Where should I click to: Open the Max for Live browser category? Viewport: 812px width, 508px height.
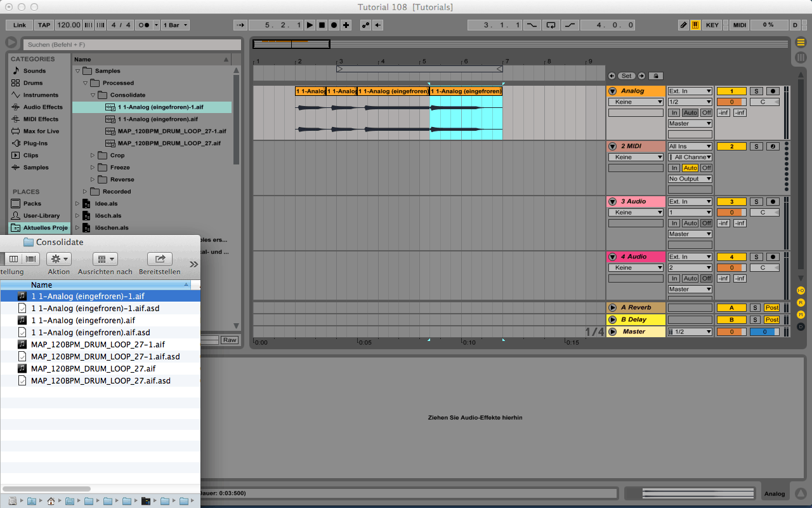click(x=39, y=131)
